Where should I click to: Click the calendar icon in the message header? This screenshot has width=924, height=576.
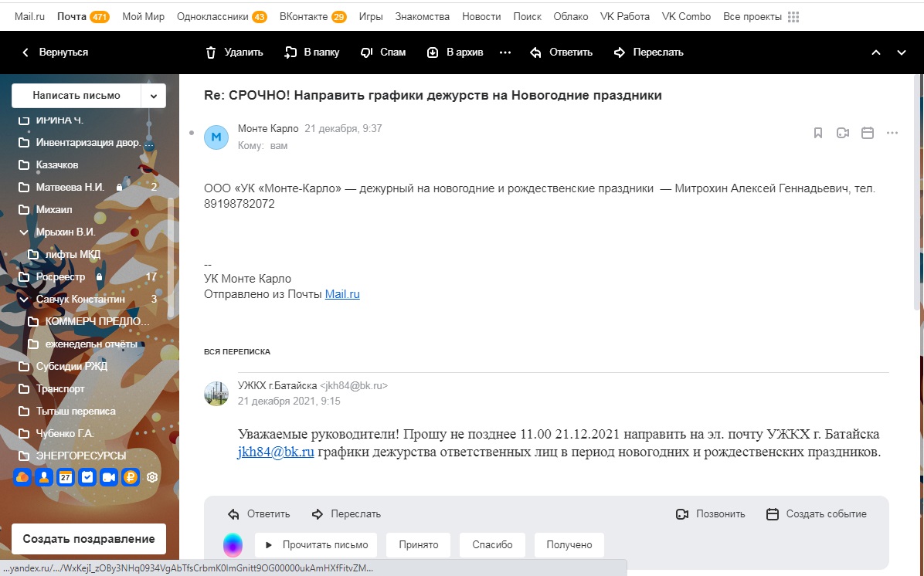point(868,133)
